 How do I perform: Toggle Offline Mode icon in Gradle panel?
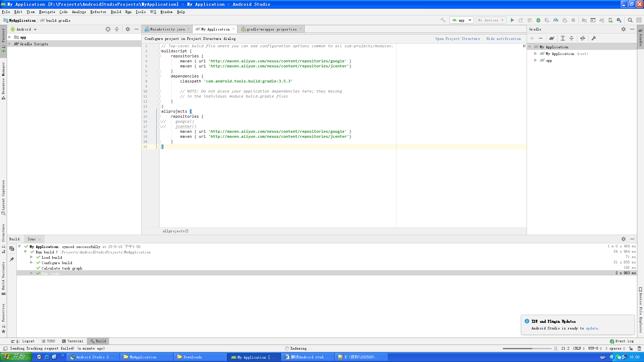(x=583, y=38)
